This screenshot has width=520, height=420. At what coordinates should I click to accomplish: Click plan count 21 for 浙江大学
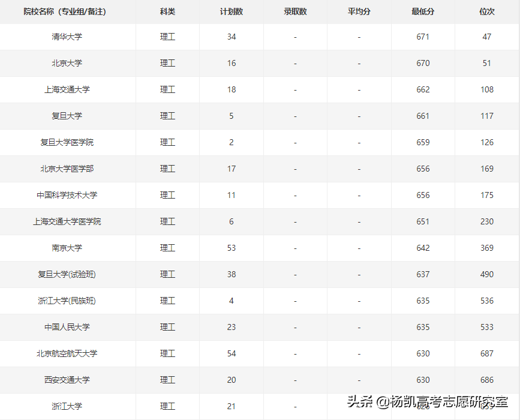tap(232, 406)
